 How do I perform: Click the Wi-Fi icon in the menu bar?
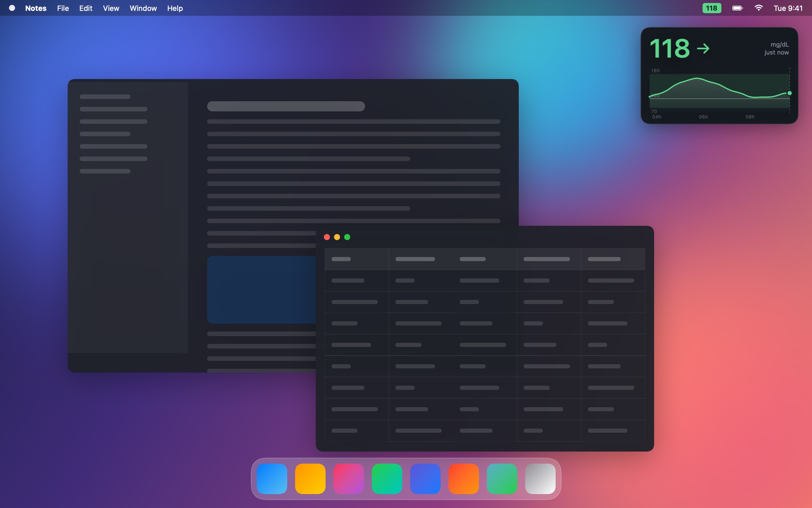[759, 8]
